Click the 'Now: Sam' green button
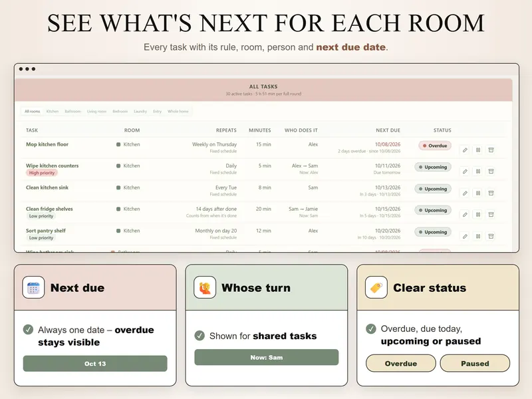 [267, 357]
